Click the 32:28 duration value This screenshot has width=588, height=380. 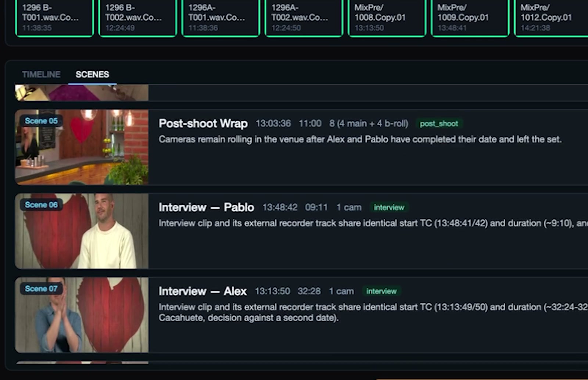point(309,291)
